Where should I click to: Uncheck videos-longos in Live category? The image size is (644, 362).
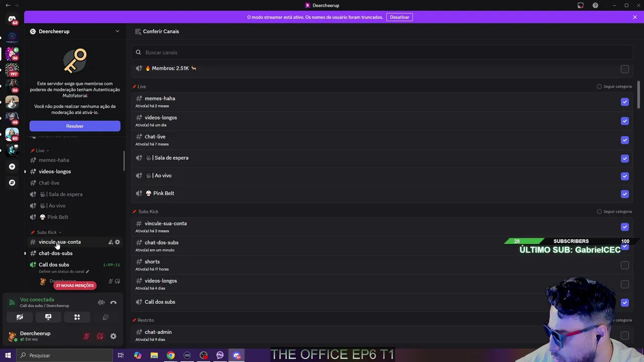click(x=625, y=121)
